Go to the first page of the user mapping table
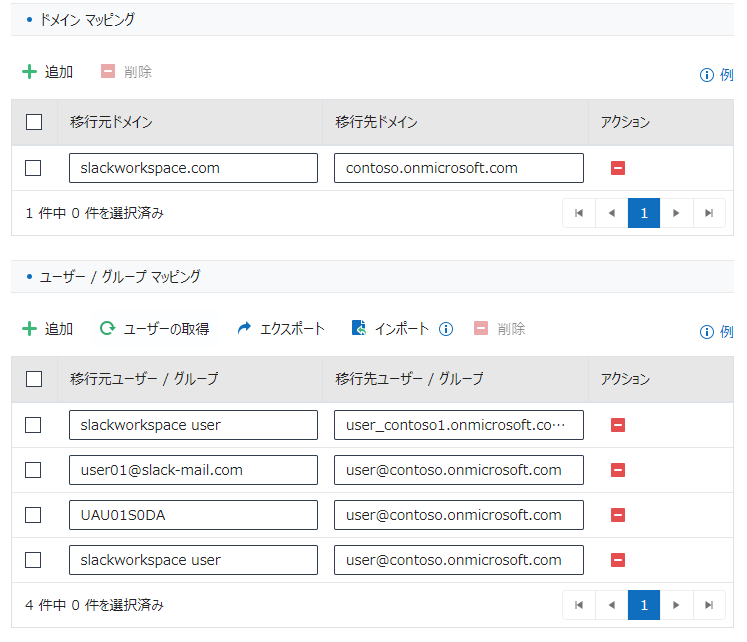Image resolution: width=747 pixels, height=642 pixels. tap(579, 605)
